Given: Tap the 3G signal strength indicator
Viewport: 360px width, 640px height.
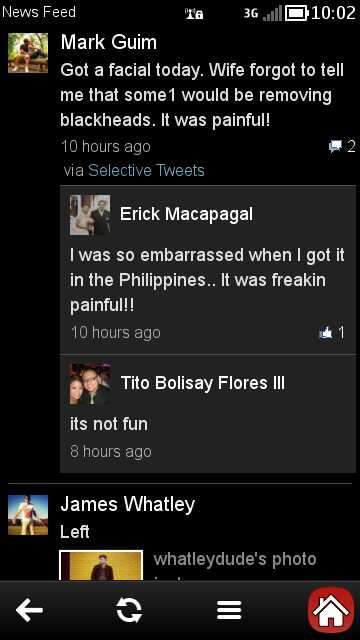Looking at the screenshot, I should click(263, 13).
